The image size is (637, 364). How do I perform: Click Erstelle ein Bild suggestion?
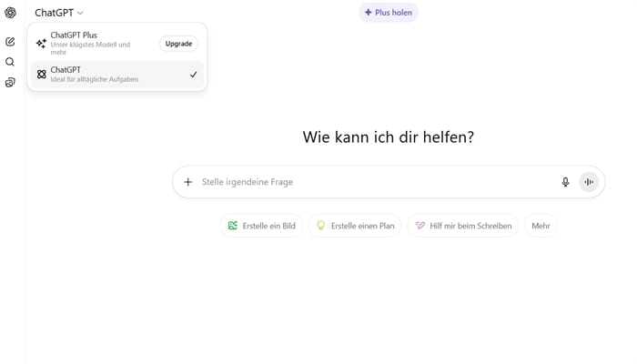(x=261, y=226)
